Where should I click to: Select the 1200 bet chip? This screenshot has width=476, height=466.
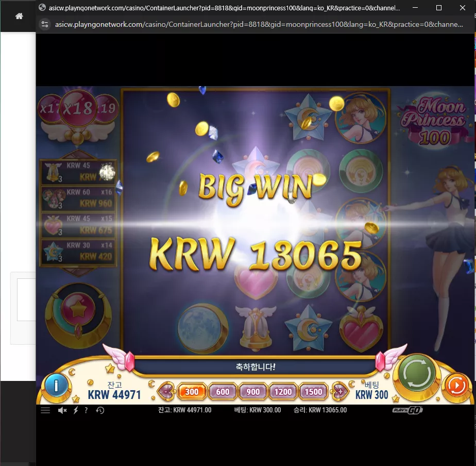coord(283,392)
